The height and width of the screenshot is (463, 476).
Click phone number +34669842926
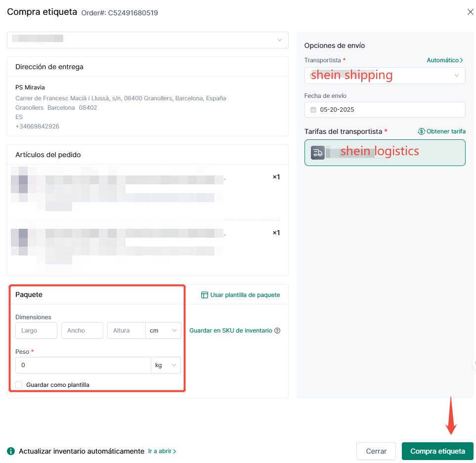[38, 126]
